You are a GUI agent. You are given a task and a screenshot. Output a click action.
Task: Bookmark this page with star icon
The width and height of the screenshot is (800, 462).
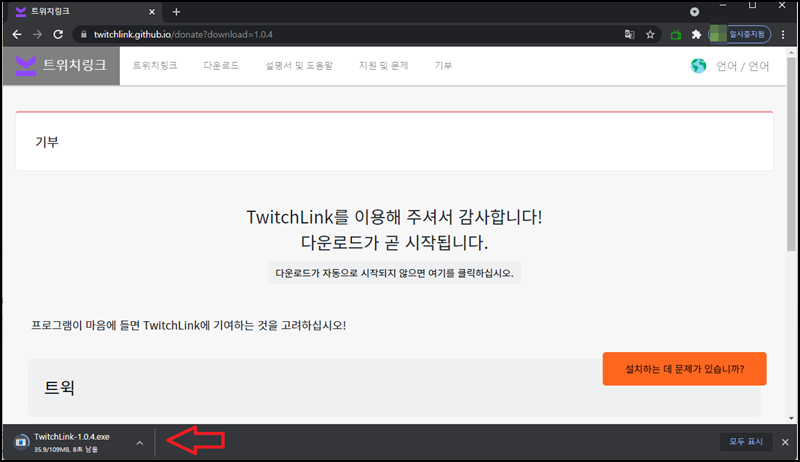point(650,34)
